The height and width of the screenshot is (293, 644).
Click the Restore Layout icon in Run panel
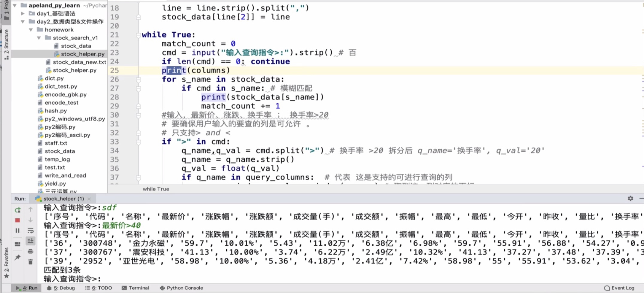[x=18, y=244]
